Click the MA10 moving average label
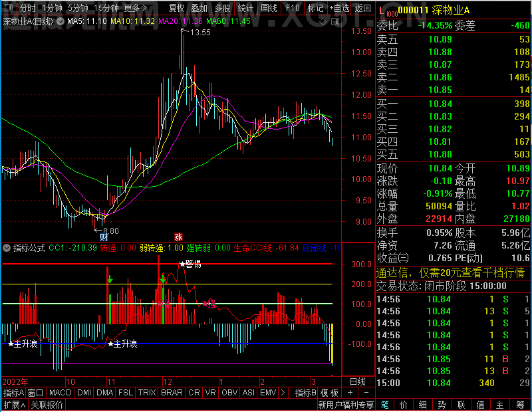The height and width of the screenshot is (412, 532). pyautogui.click(x=132, y=21)
